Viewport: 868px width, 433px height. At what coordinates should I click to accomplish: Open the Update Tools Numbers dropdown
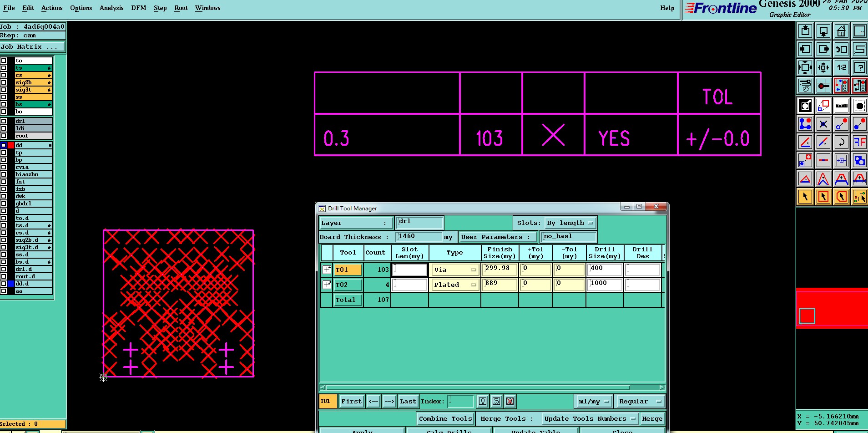(590, 418)
